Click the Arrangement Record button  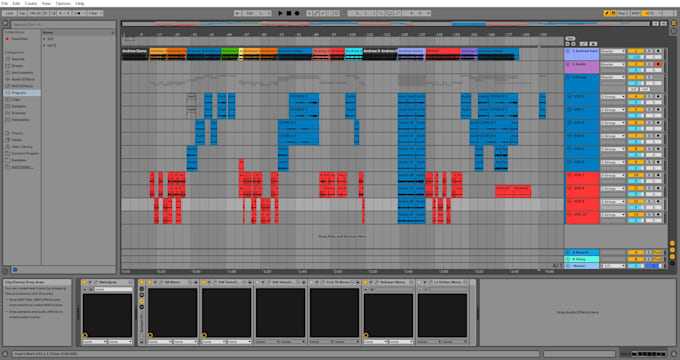tap(297, 13)
